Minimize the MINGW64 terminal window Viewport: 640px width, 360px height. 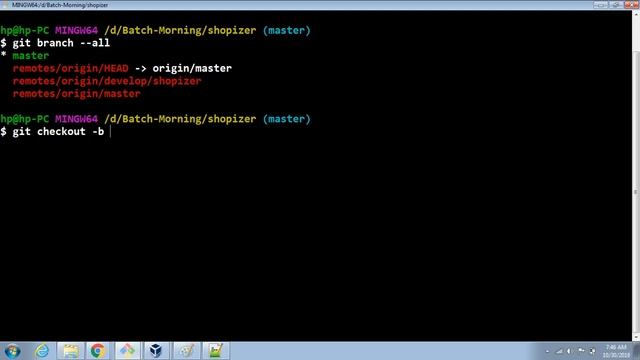pos(600,5)
